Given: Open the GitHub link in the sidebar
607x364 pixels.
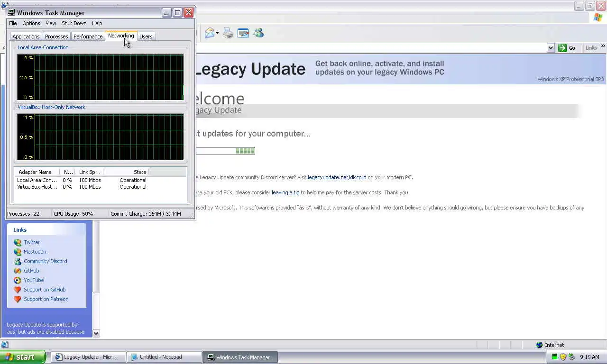Looking at the screenshot, I should [x=31, y=271].
